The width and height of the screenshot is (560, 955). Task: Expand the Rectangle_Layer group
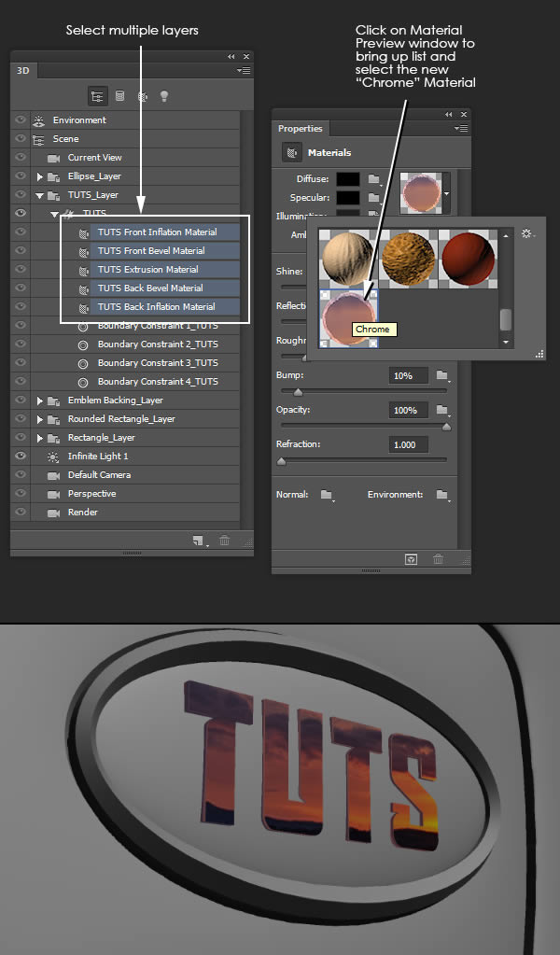(x=39, y=438)
